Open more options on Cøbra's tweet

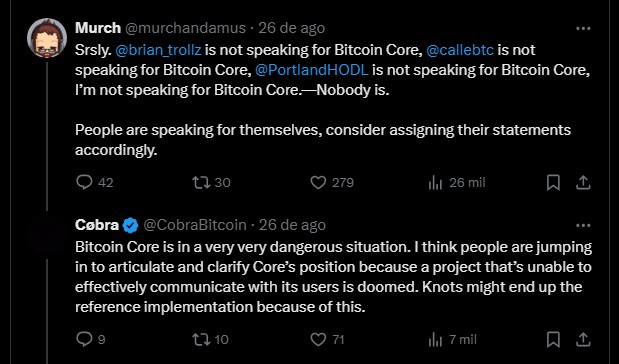[583, 225]
